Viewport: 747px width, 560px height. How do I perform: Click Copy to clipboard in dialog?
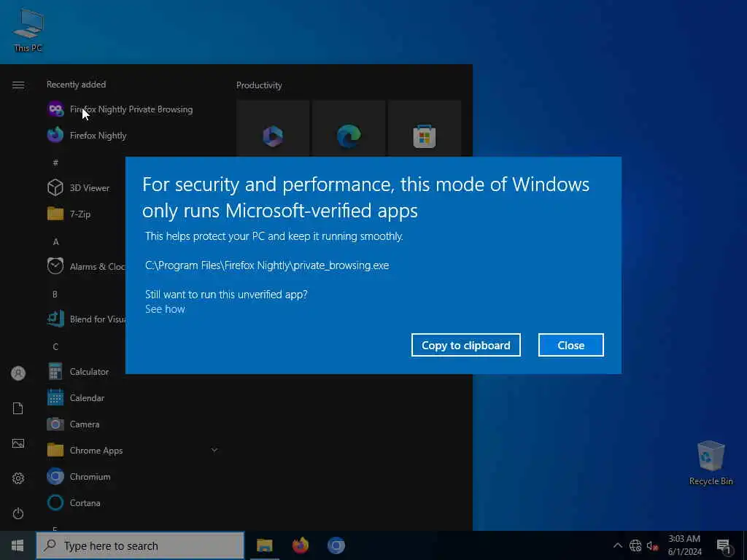coord(466,345)
